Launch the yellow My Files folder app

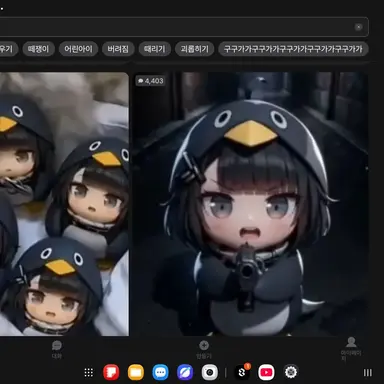[x=136, y=372]
